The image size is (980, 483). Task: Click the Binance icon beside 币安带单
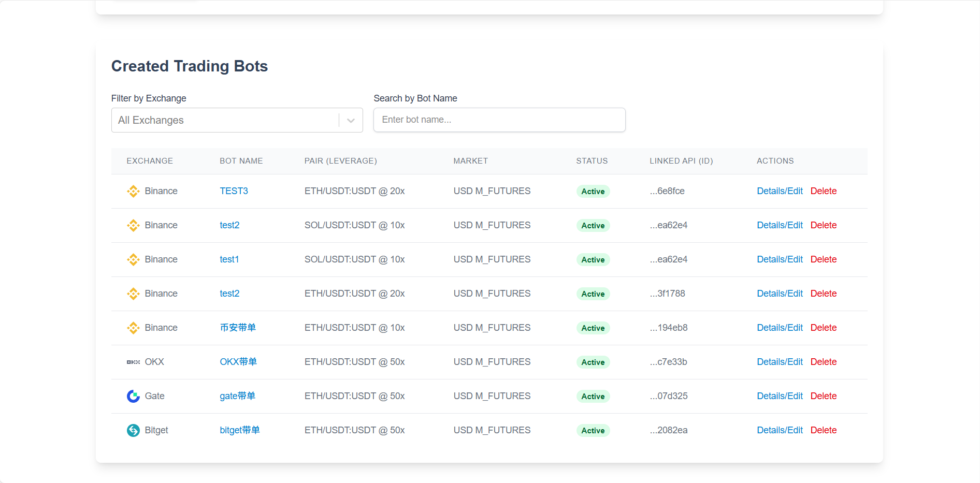tap(133, 328)
